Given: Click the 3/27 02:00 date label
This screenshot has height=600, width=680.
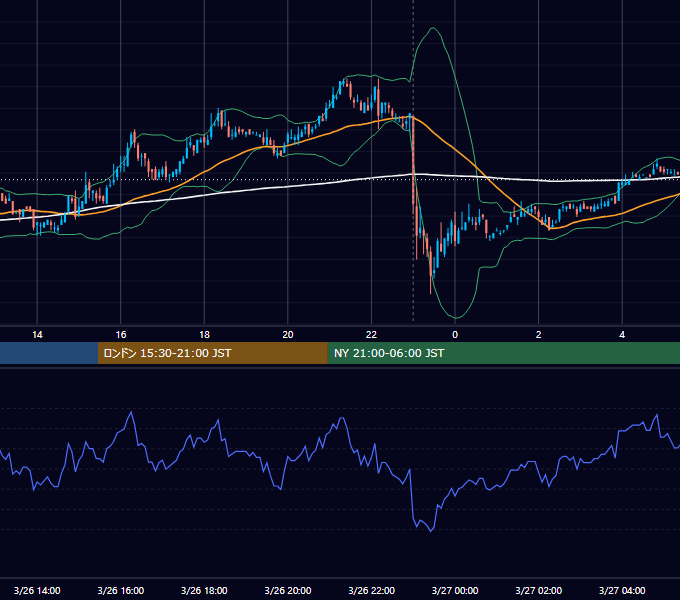Looking at the screenshot, I should point(539,590).
